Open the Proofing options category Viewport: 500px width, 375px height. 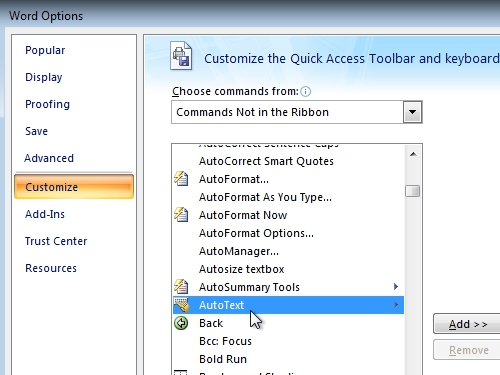point(47,104)
